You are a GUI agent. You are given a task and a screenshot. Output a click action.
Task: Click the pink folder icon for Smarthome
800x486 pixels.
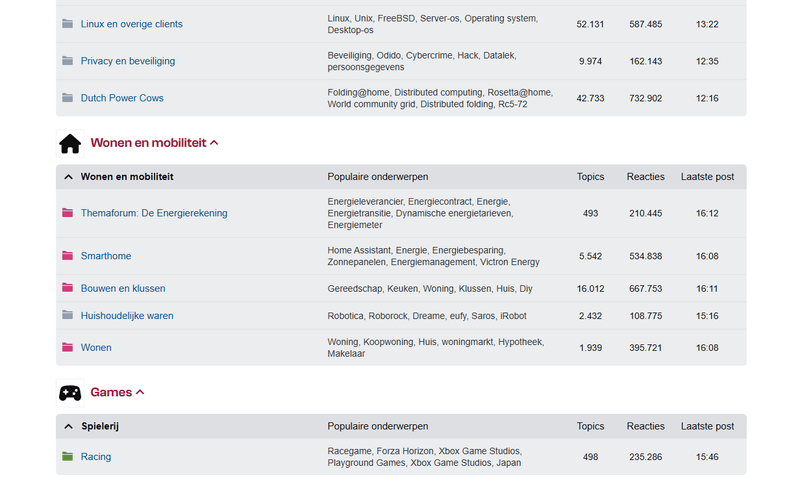click(67, 255)
